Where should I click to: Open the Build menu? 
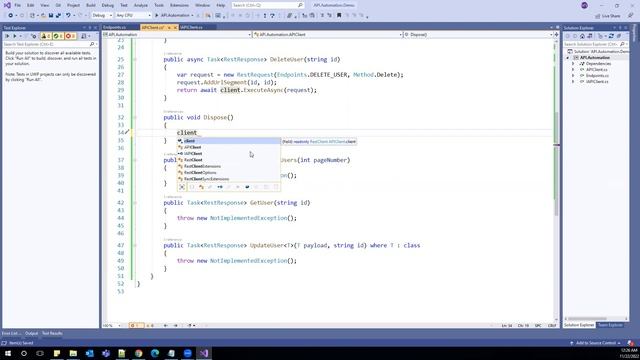tap(91, 5)
